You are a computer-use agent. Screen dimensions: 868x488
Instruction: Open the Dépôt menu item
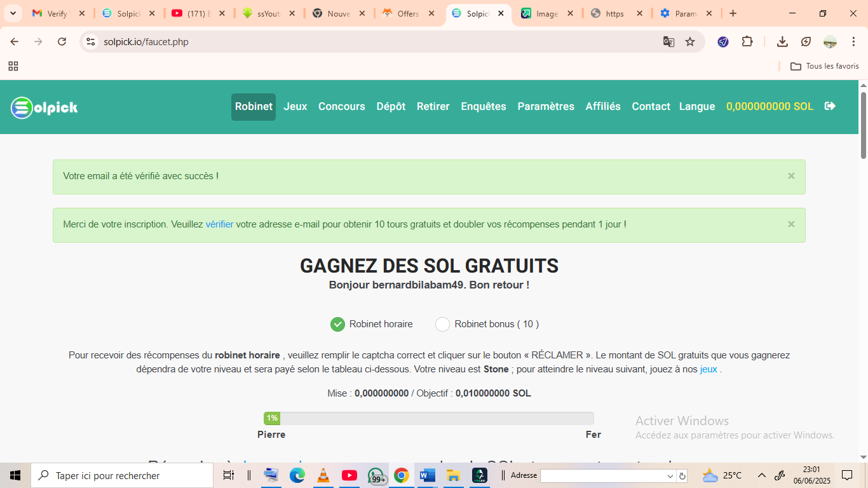point(391,107)
